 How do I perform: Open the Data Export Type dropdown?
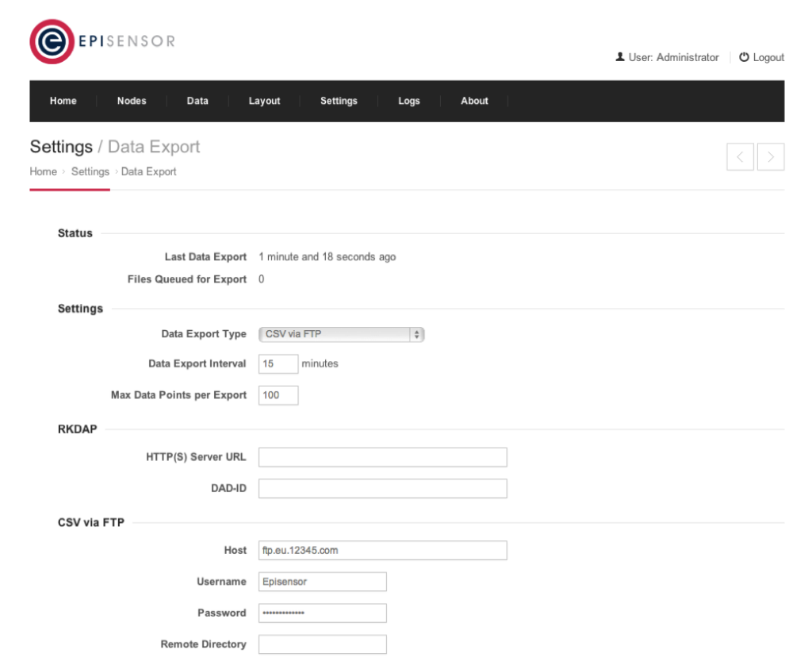click(x=341, y=334)
